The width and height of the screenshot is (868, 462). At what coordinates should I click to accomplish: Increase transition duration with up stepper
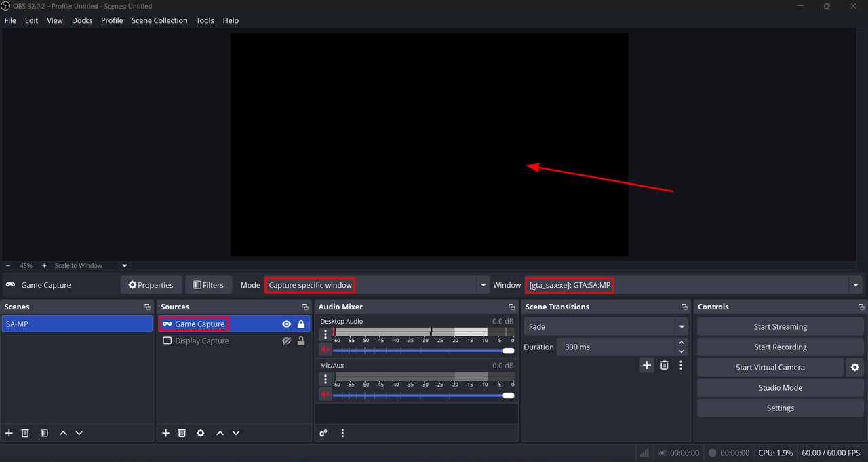(x=682, y=343)
